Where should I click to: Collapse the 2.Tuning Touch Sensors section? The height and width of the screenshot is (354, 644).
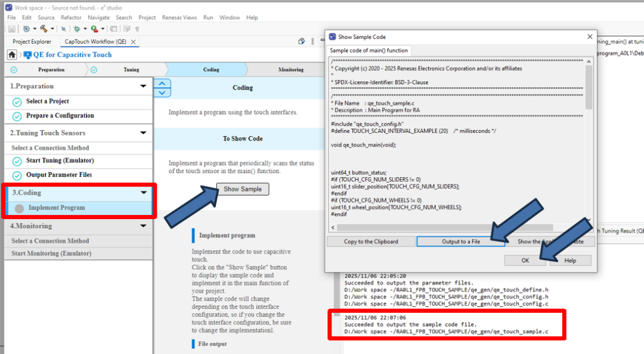[x=143, y=133]
